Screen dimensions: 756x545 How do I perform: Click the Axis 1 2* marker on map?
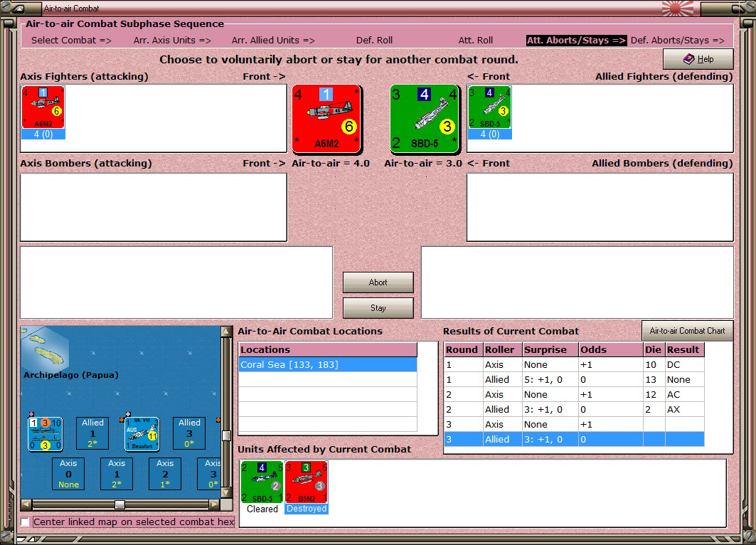pyautogui.click(x=117, y=474)
